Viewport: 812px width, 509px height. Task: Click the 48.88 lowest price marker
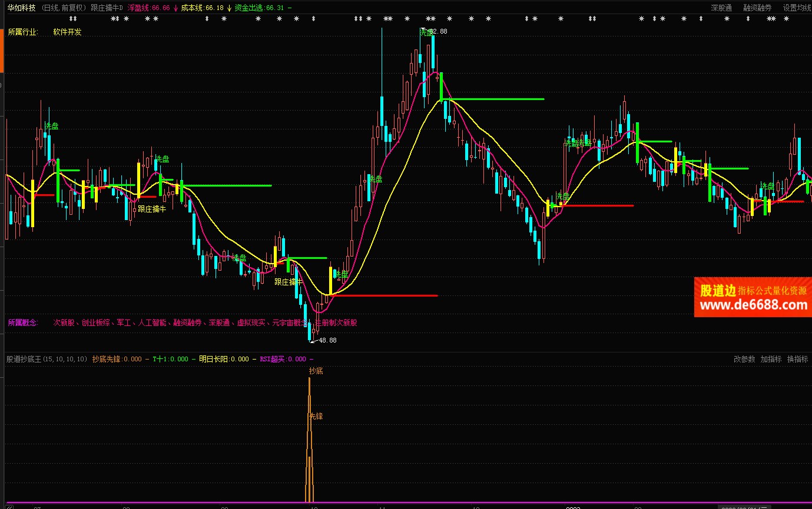pos(327,340)
